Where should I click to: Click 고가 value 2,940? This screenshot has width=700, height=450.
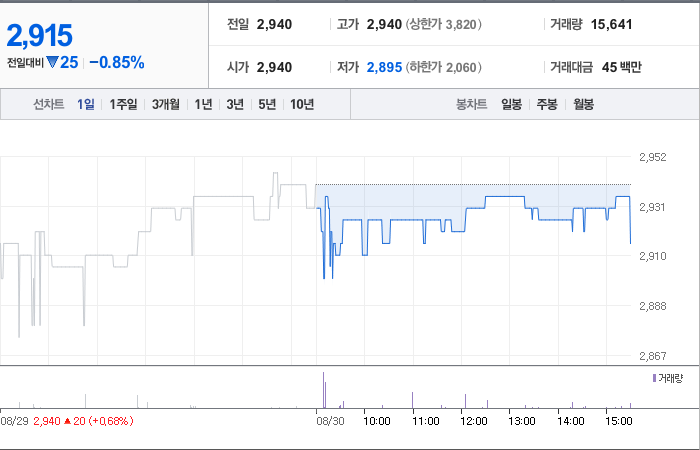pyautogui.click(x=384, y=24)
